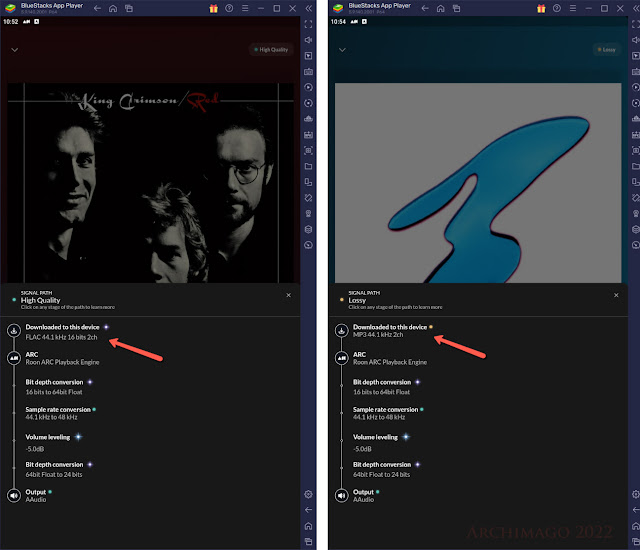Click Output AAudio stage in right window
Viewport: 640px width, 550px height.
pyautogui.click(x=366, y=495)
